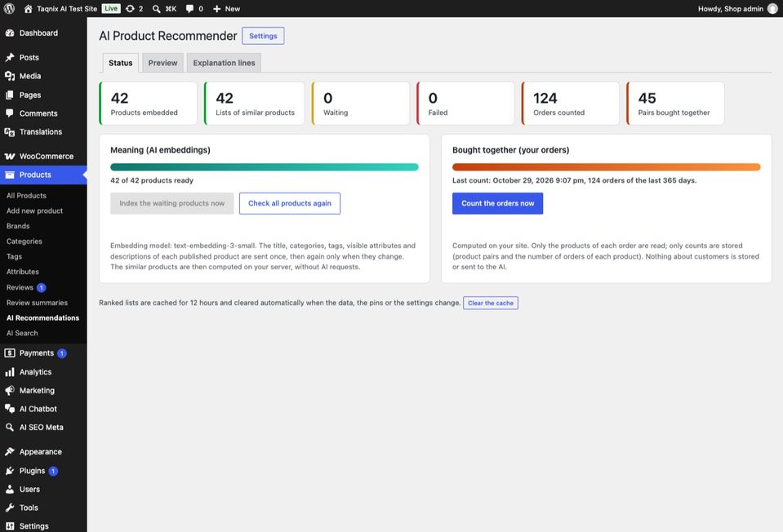Click Check all products again
This screenshot has height=532, width=783.
(x=290, y=203)
